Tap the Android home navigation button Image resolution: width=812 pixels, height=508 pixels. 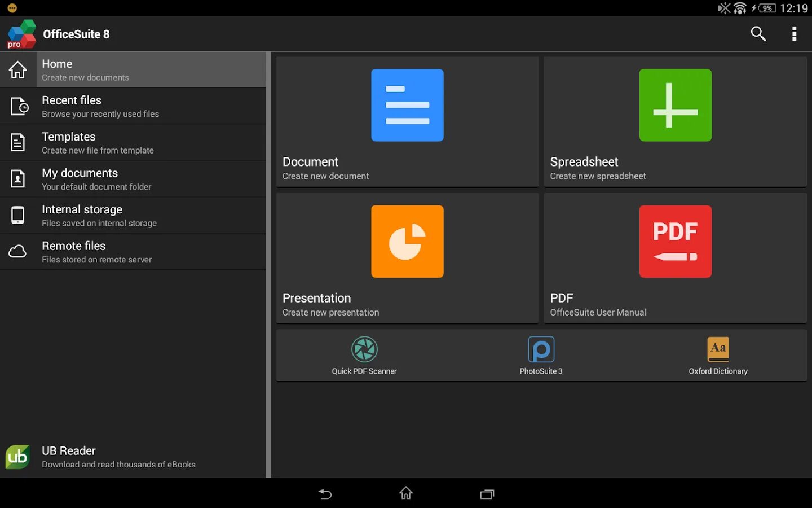pos(405,493)
